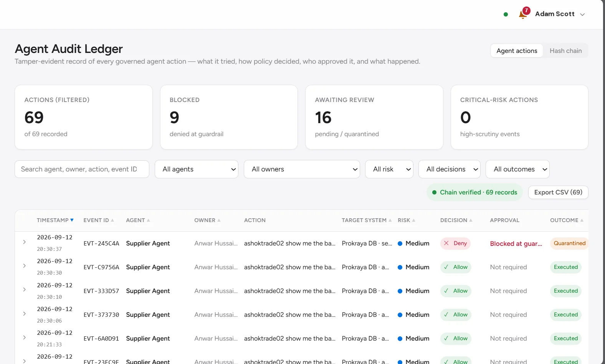Click the Blocked 9 summary card
Viewport: 605px width, 364px height.
point(229,117)
